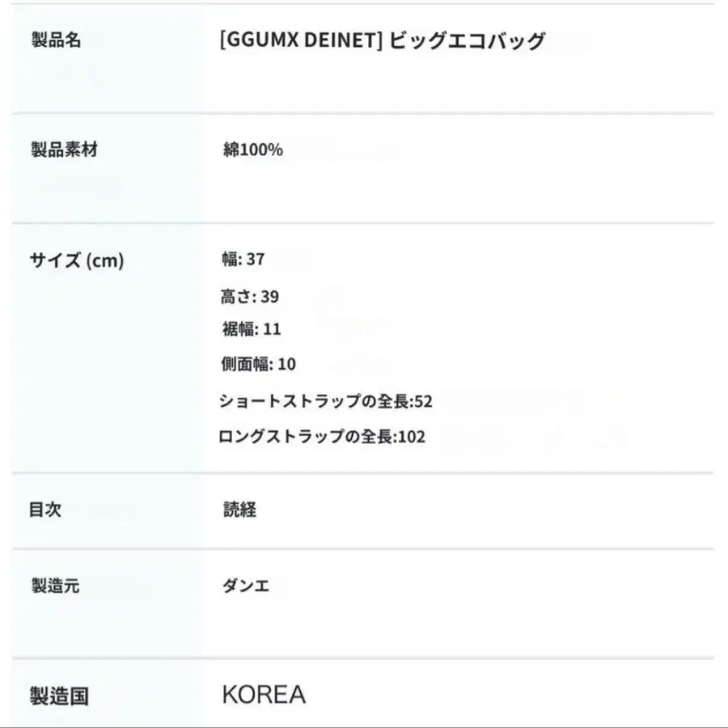Click the 目次 row label
The image size is (728, 728).
pyautogui.click(x=47, y=510)
